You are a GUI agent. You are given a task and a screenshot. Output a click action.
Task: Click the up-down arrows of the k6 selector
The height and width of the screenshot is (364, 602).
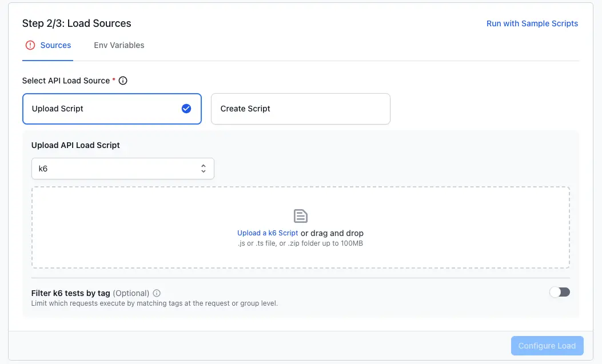[x=204, y=169]
